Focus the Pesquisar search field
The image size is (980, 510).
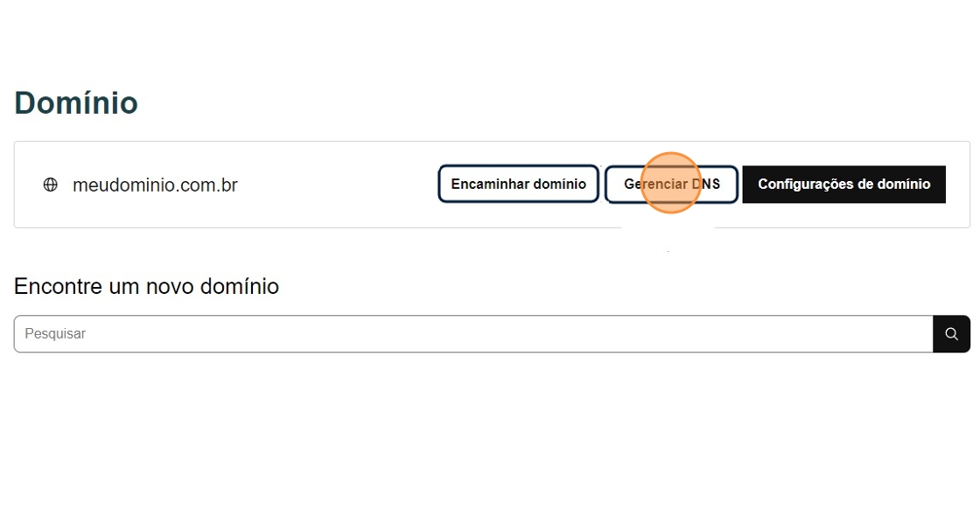coord(472,334)
